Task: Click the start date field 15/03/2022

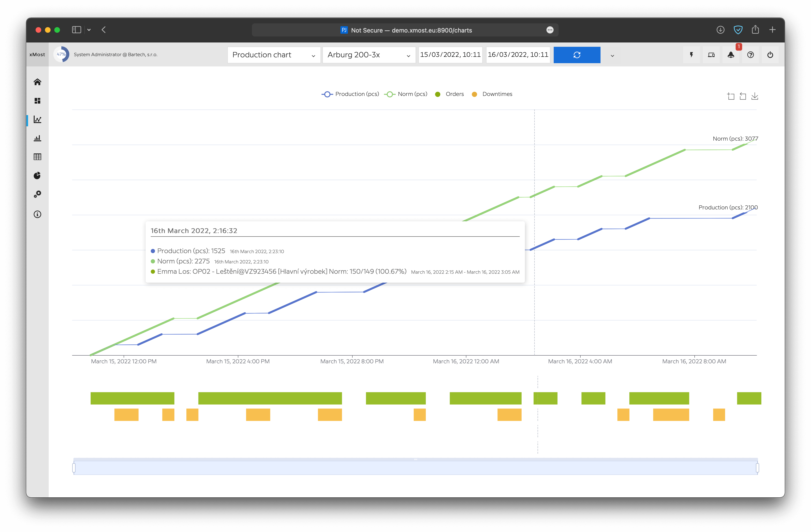Action: 450,55
